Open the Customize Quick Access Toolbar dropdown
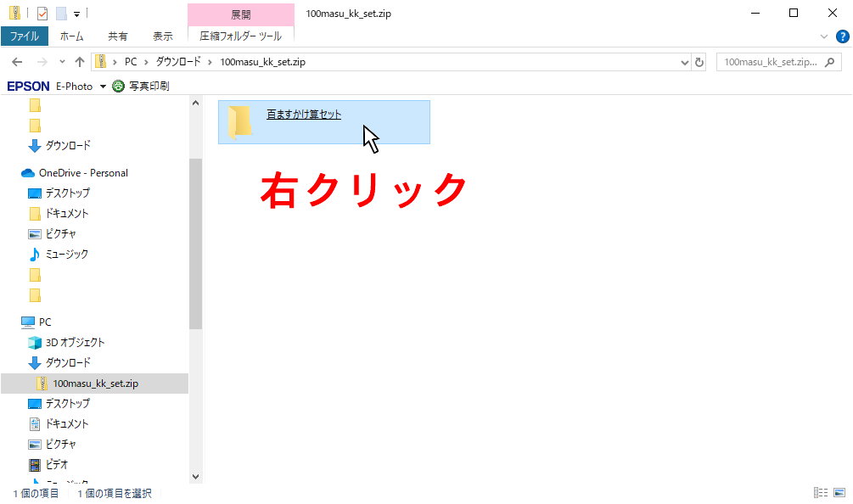The width and height of the screenshot is (853, 504). (76, 14)
